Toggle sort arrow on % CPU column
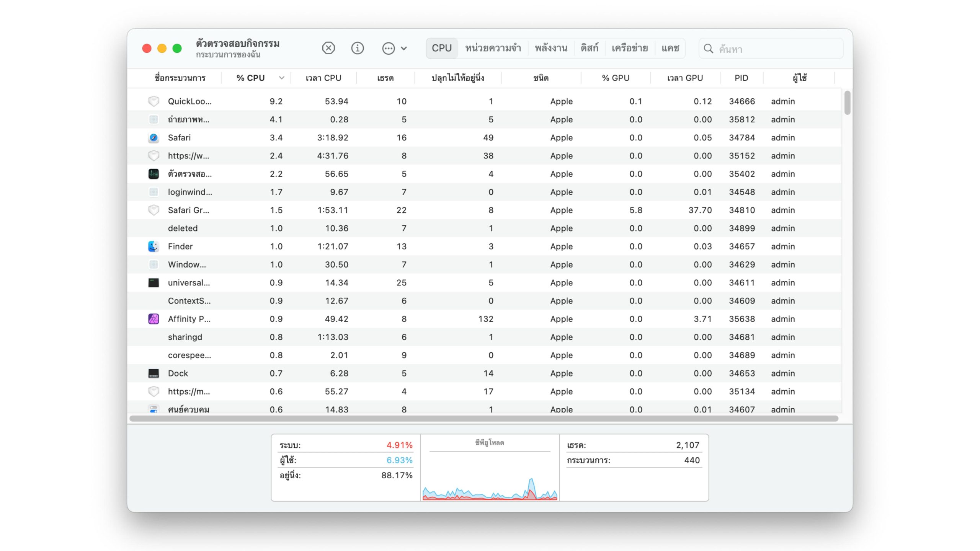Viewport: 980px width, 551px height. tap(282, 78)
